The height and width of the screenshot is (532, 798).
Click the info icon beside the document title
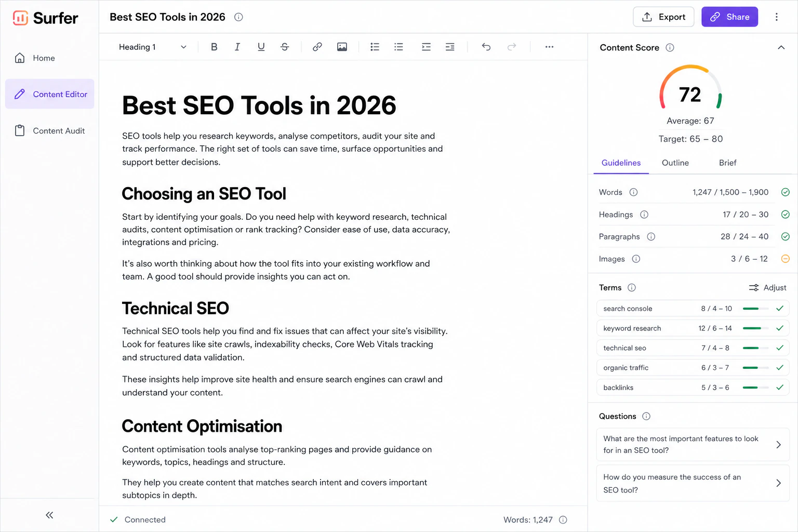click(238, 17)
